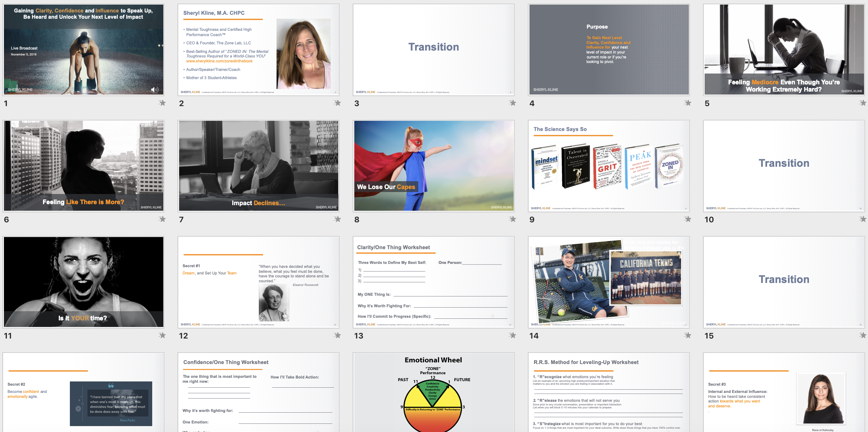Select 'The Science Says So' books slide
Viewport: 868px width, 432px height.
(x=609, y=165)
